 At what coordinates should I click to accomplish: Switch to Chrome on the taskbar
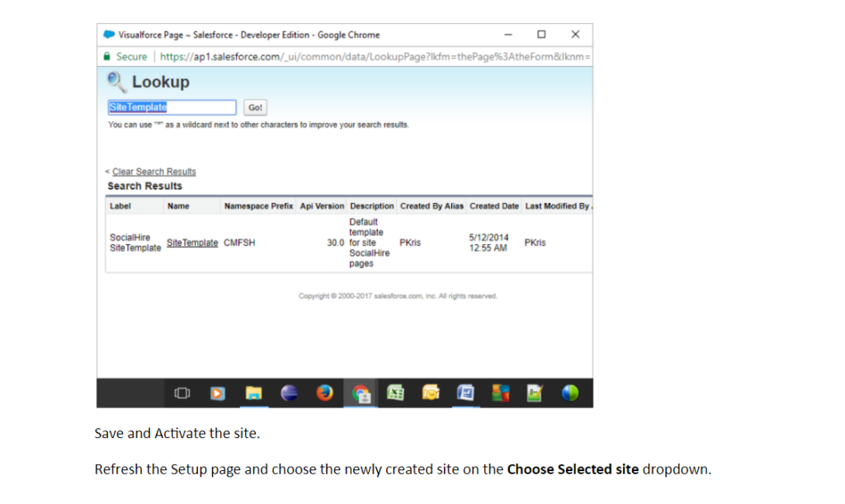[x=361, y=393]
